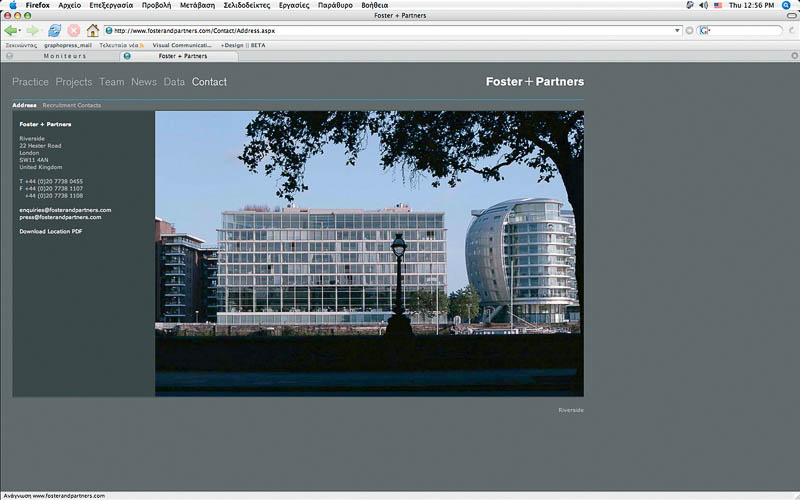
Task: Open the Google search engine selector
Action: (x=705, y=31)
